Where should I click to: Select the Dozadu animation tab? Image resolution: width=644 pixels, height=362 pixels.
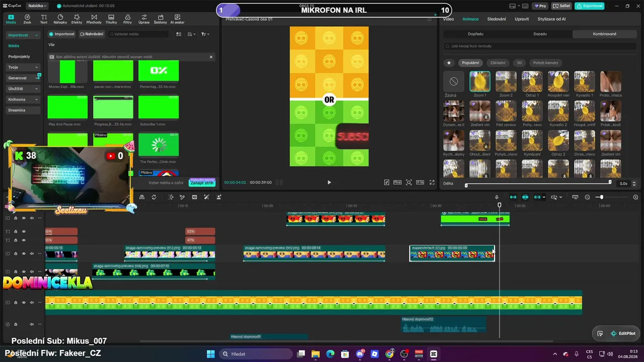pos(540,34)
